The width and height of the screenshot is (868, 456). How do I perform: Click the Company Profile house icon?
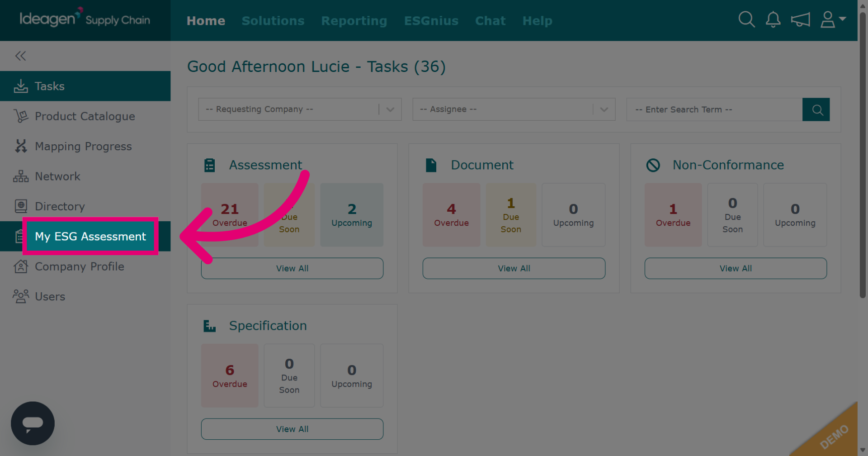(21, 266)
